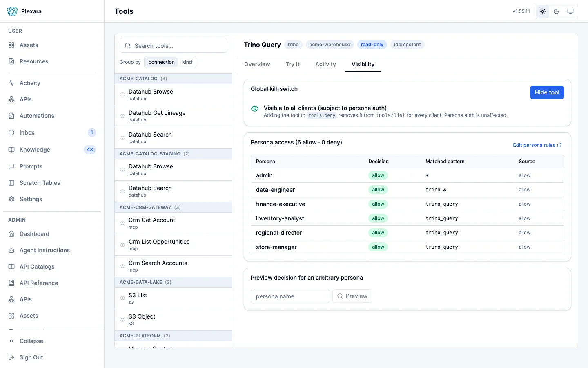Open API Catalogs page
Screen dimensions: 588x368
tap(52, 267)
